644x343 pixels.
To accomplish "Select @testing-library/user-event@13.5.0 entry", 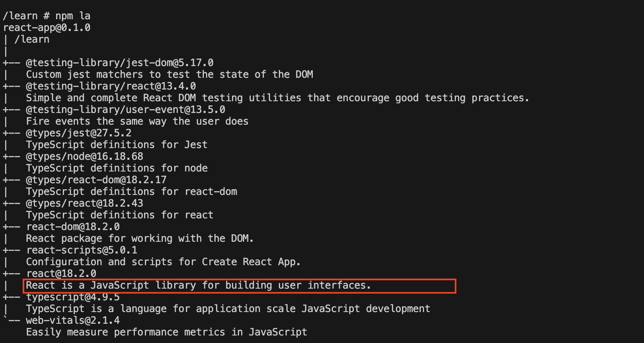I will (126, 110).
